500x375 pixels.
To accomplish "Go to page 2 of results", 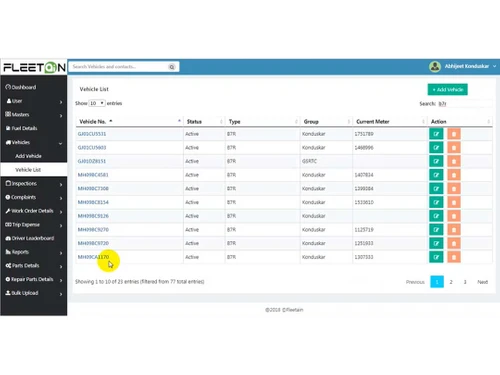I will pyautogui.click(x=451, y=282).
